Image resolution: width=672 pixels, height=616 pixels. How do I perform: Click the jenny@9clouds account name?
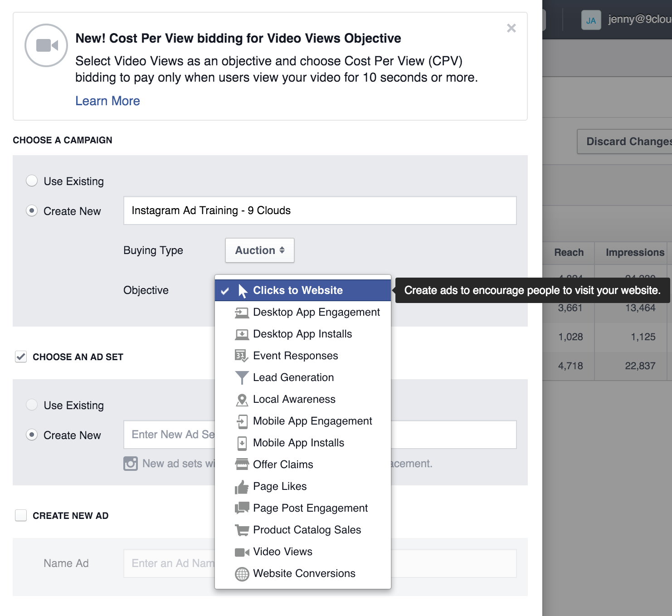[x=640, y=19]
